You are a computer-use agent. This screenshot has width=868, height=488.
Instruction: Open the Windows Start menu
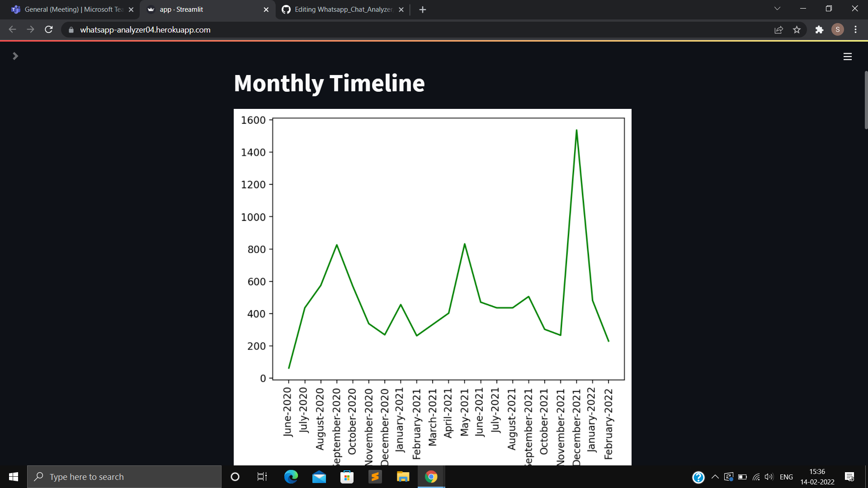click(x=13, y=476)
